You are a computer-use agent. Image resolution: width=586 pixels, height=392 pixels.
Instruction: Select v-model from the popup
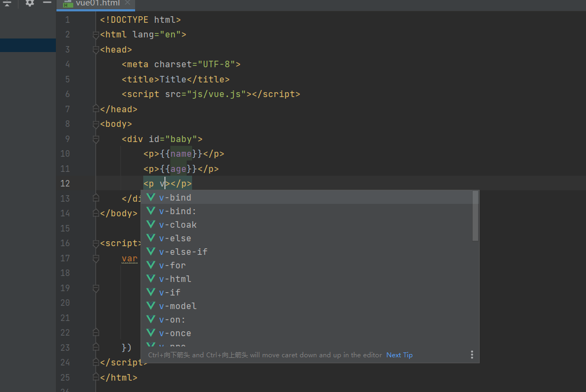(306, 306)
